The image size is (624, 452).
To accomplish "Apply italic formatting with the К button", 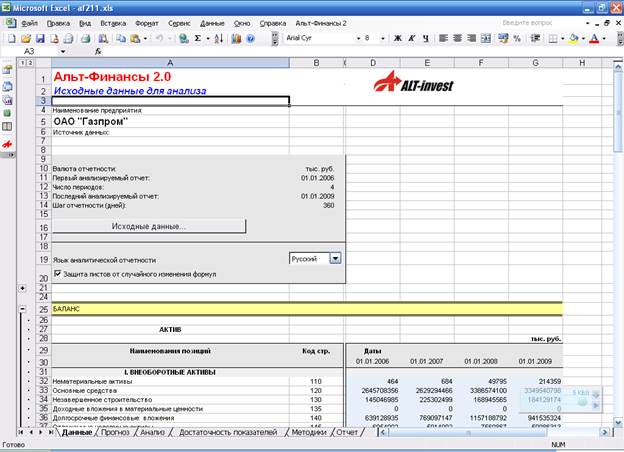I will click(410, 38).
